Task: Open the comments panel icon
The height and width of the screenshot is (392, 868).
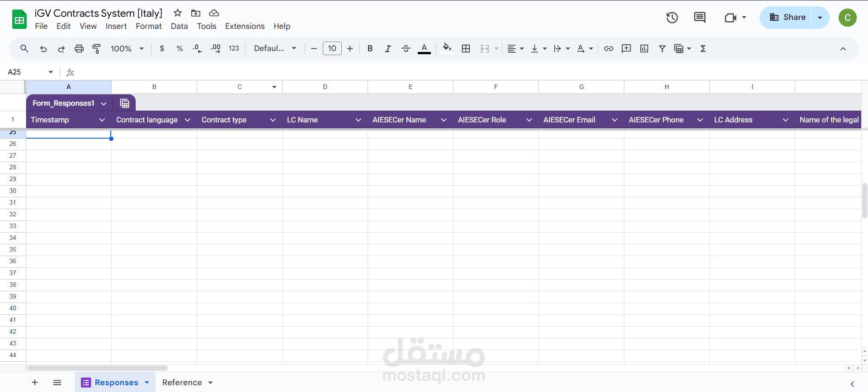Action: click(700, 18)
